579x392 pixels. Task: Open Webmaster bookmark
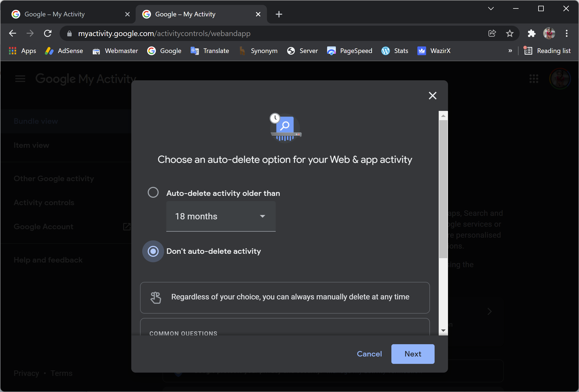[115, 51]
